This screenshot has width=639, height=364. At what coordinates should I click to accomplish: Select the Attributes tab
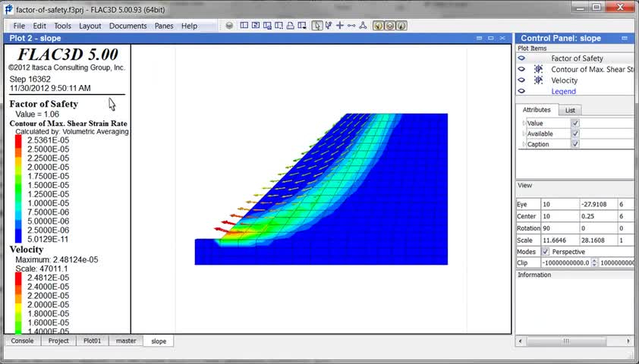point(537,110)
